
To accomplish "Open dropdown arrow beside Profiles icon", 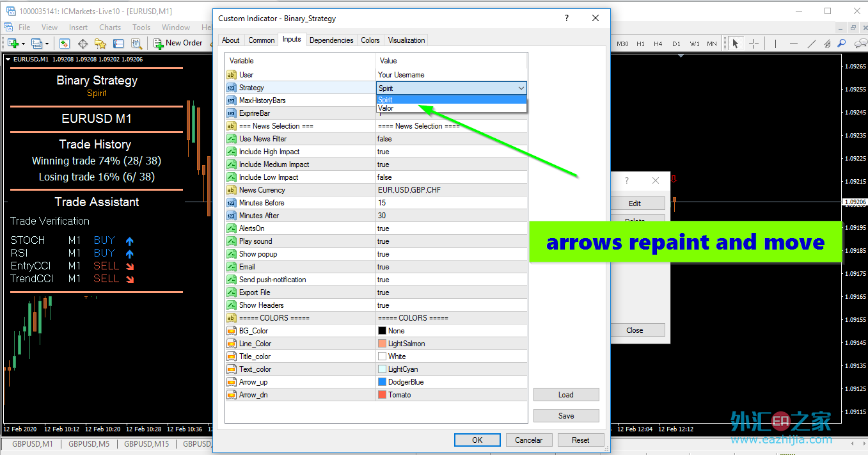I will coord(47,44).
